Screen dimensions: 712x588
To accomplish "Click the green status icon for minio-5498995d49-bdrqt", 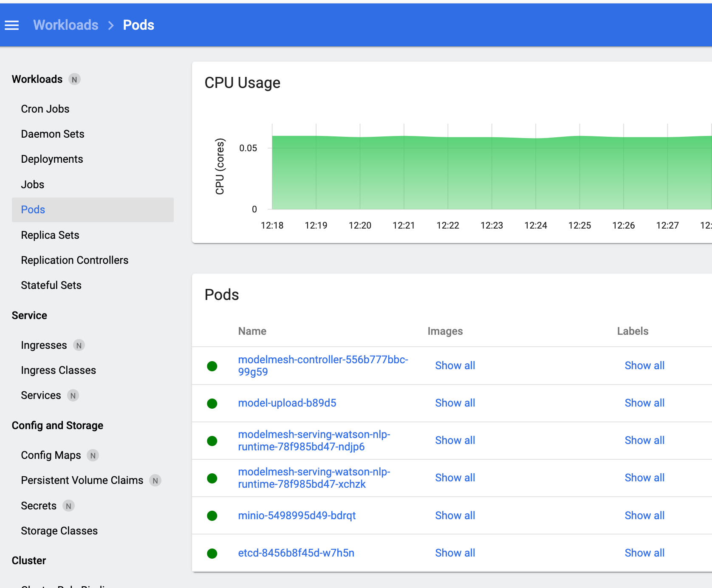I will click(212, 516).
